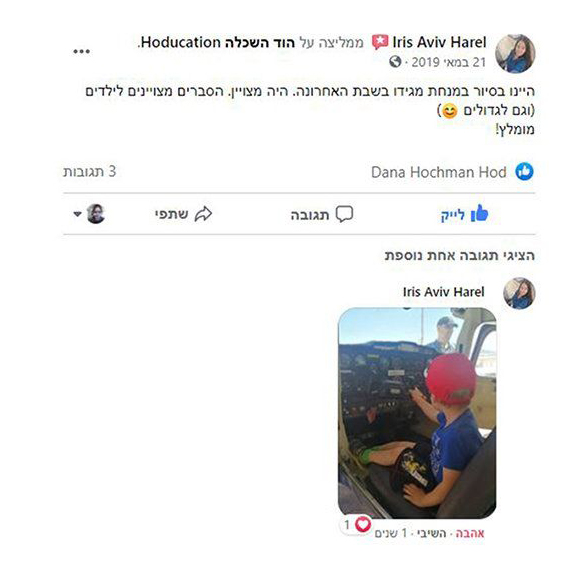Click the blue like reaction icon beside Dana Hochman Hod
584x584 pixels.
click(x=524, y=172)
